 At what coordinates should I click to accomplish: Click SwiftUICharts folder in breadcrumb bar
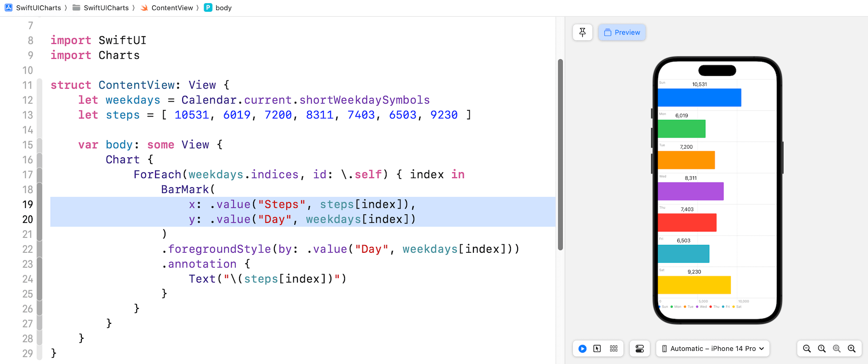tap(100, 8)
